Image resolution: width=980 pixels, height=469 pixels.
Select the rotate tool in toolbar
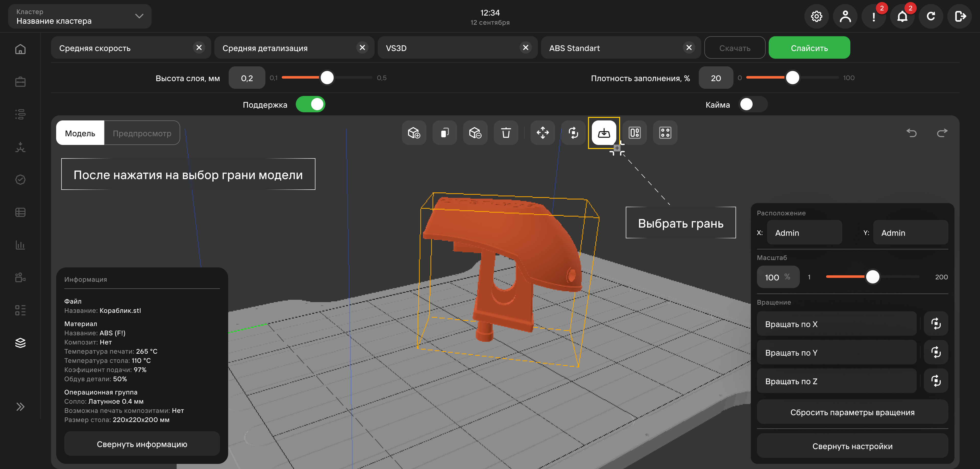pos(573,133)
